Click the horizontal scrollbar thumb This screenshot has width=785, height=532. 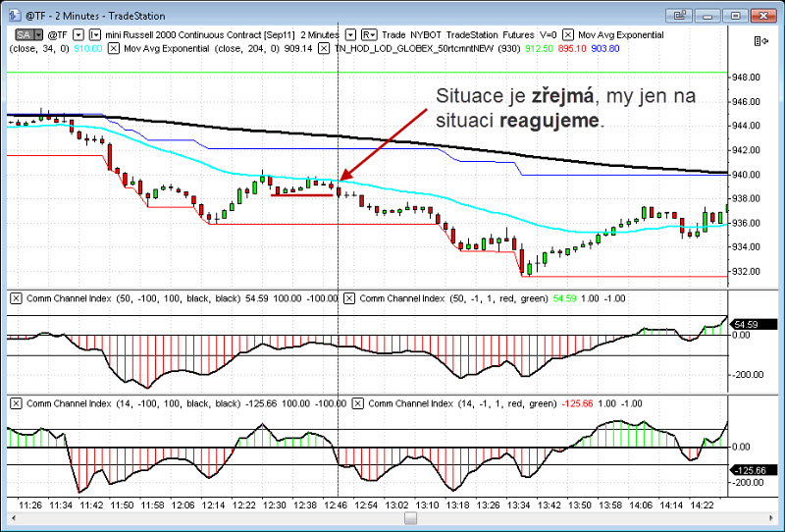410,518
